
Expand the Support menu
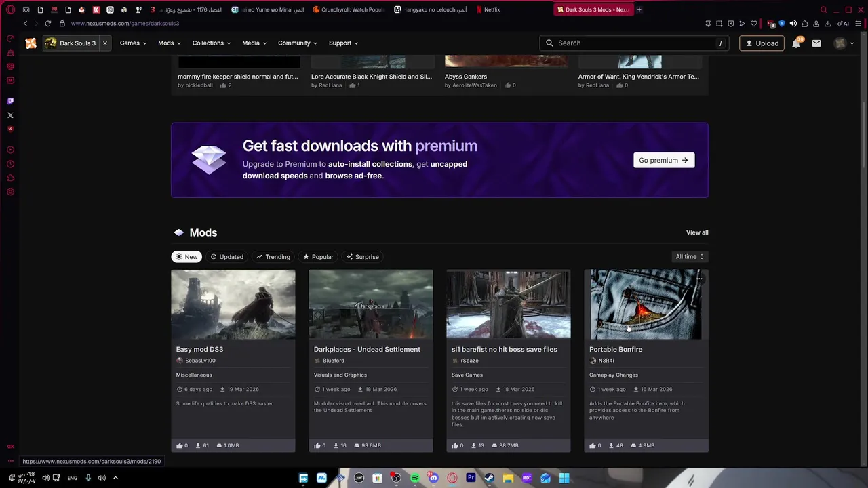pos(343,43)
